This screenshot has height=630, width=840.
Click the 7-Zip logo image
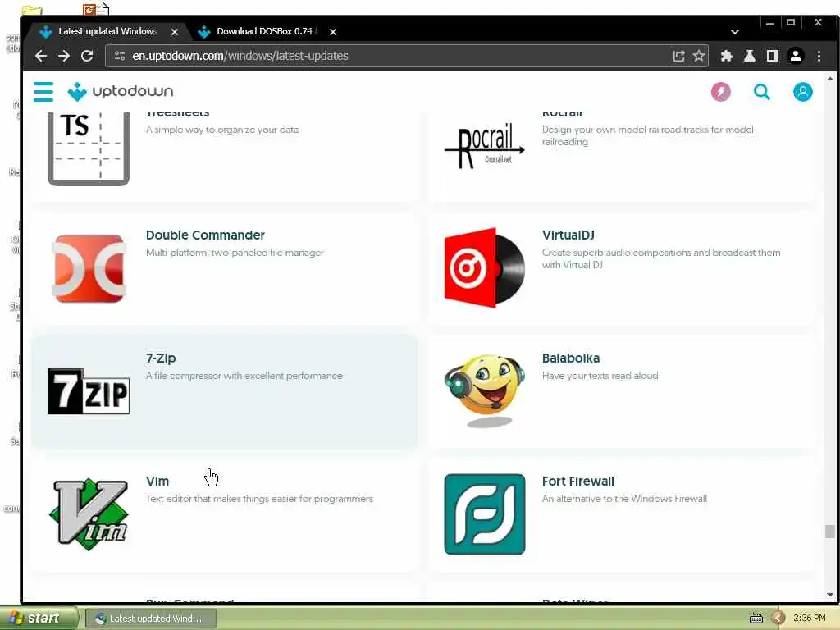[89, 391]
